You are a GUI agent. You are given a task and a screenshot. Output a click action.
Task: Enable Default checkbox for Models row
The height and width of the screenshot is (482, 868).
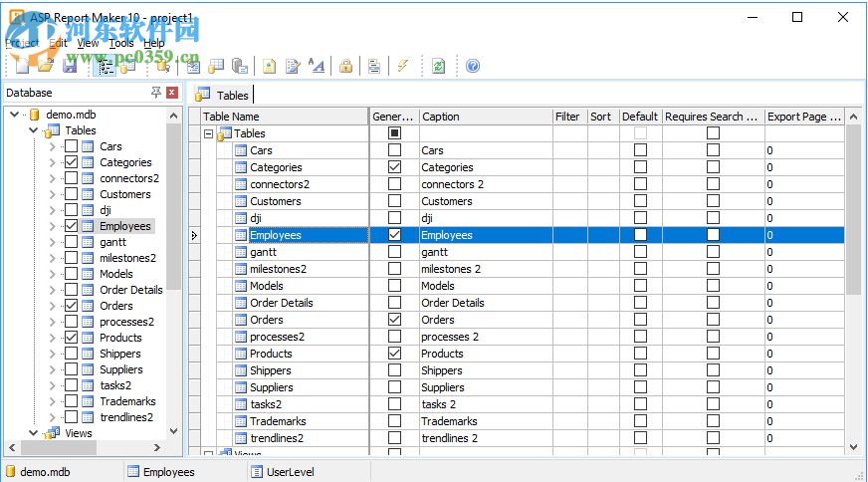[640, 286]
